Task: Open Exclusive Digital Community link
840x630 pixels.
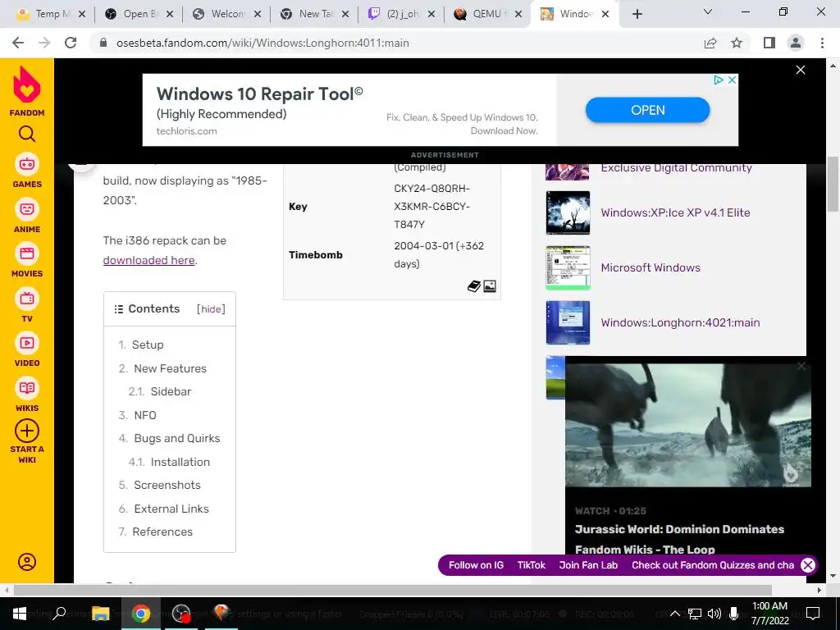Action: coord(676,168)
